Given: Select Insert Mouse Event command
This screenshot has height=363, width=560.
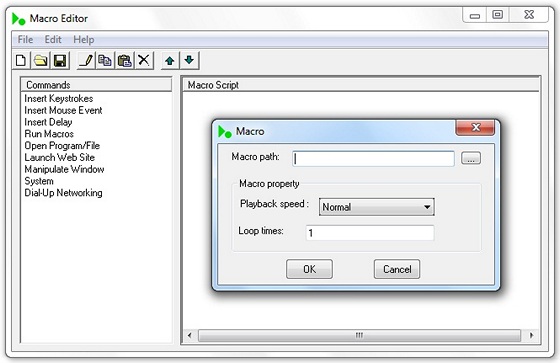Looking at the screenshot, I should (x=63, y=110).
